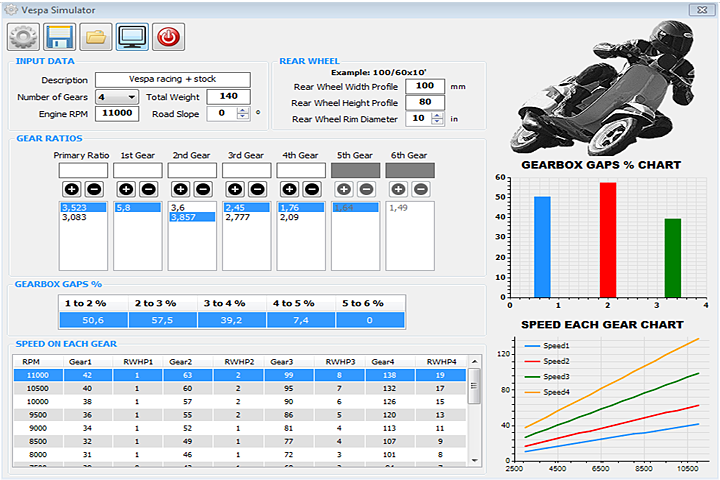720x480 pixels.
Task: Click the disabled 6th Gear plus icon
Action: [x=398, y=189]
